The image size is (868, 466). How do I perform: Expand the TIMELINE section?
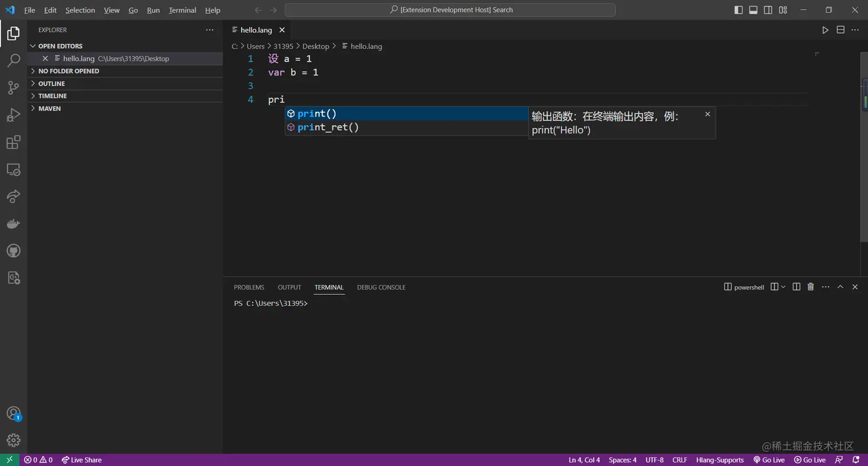tap(125, 96)
